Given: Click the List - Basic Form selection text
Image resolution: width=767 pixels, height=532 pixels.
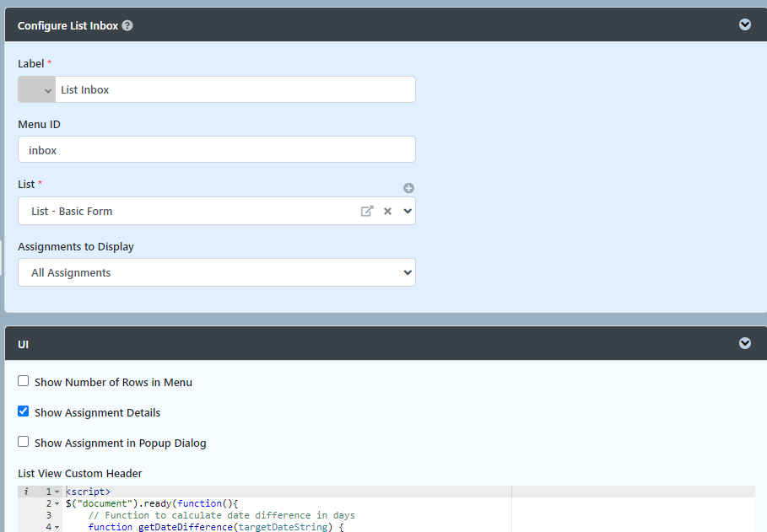Looking at the screenshot, I should [72, 212].
